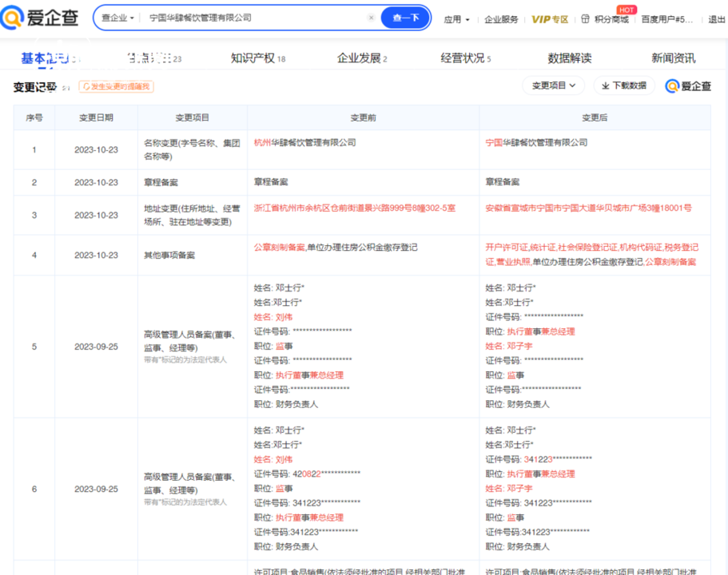
Task: Go to the VIP专区 link
Action: click(x=550, y=19)
